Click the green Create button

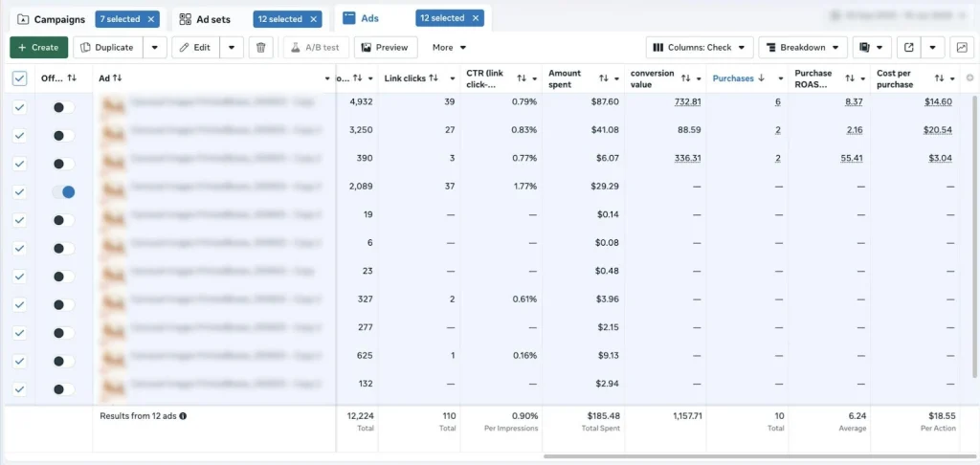38,47
